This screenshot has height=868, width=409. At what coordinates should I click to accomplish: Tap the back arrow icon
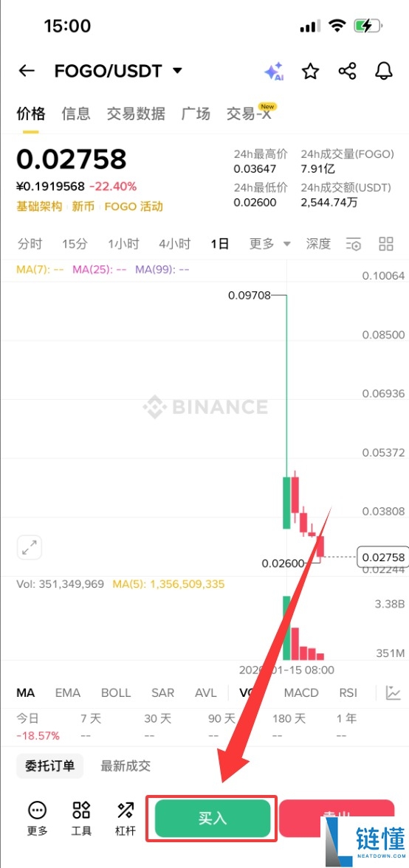(x=26, y=71)
